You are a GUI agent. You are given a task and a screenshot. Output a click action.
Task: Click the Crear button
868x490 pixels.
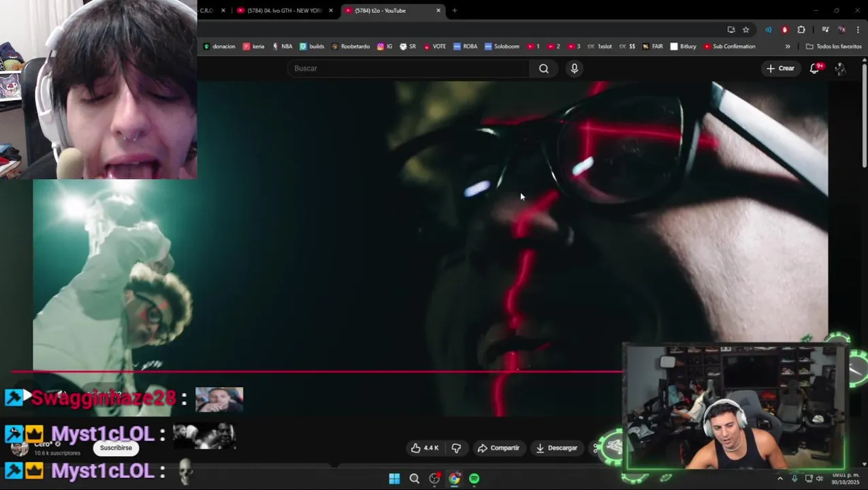(780, 68)
